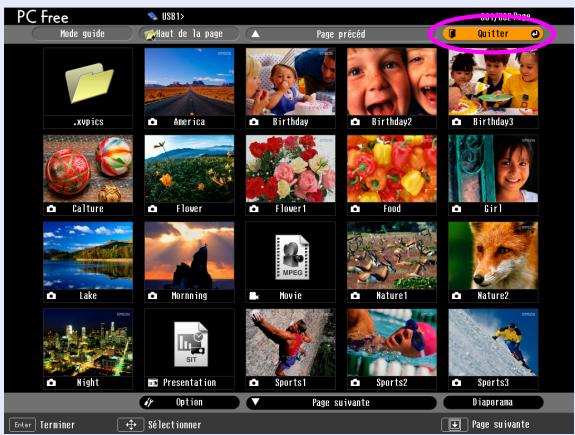Select the Flower meadow thumbnail
The width and height of the screenshot is (575, 435).
coord(189,169)
